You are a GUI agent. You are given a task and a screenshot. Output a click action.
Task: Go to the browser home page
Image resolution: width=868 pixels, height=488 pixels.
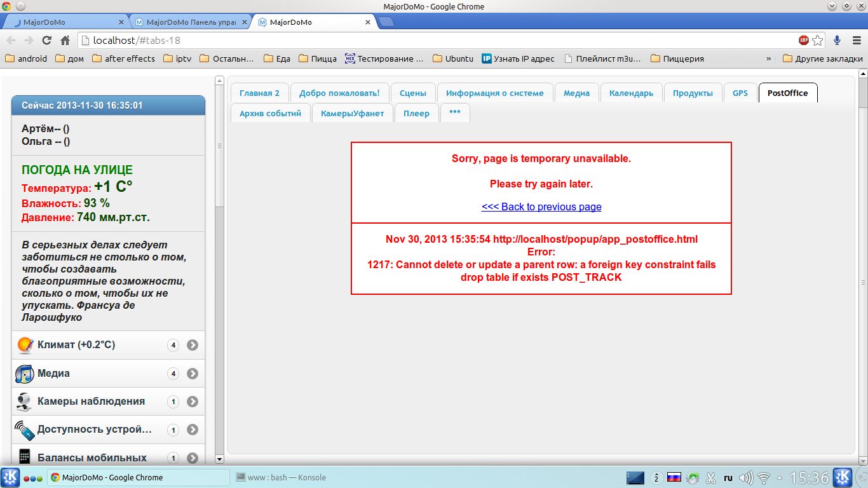tap(65, 40)
